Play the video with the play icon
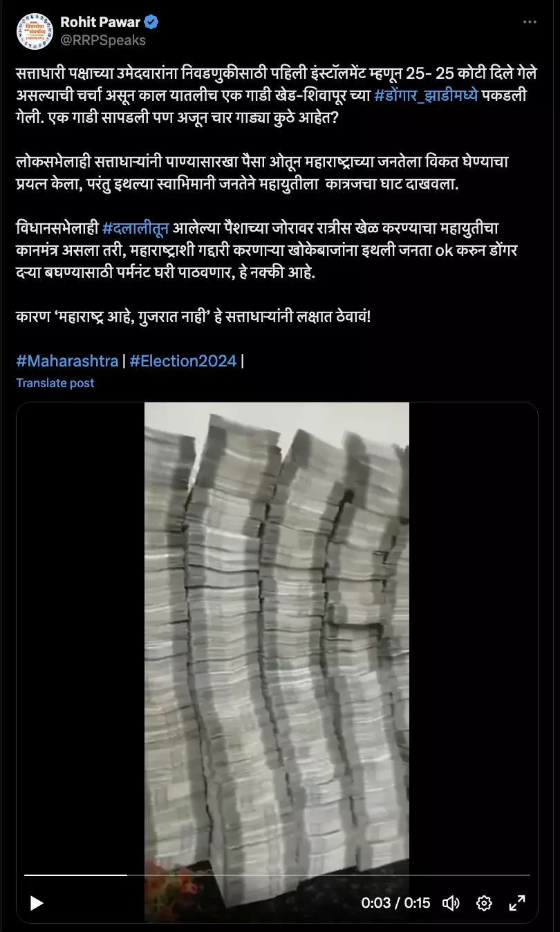 coord(37,903)
